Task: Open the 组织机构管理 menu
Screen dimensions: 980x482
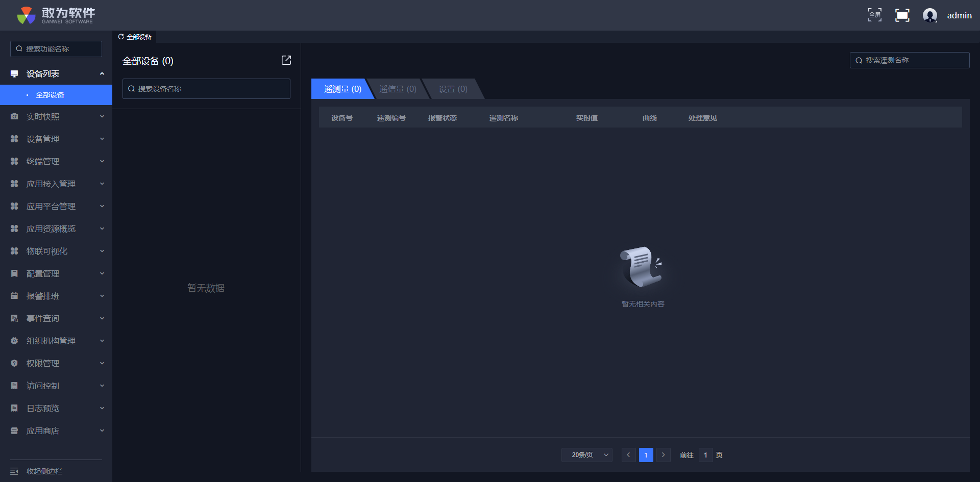Action: tap(56, 341)
